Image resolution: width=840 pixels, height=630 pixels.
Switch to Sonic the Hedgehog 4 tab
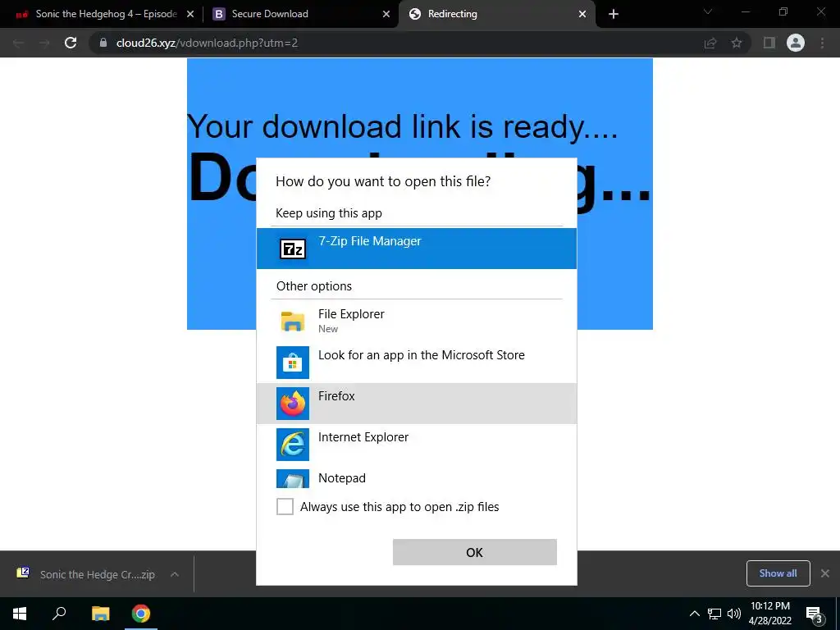(101, 14)
